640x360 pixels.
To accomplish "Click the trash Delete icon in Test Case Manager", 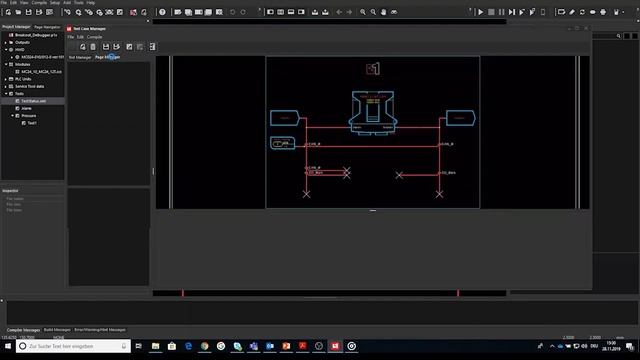I will pos(93,47).
